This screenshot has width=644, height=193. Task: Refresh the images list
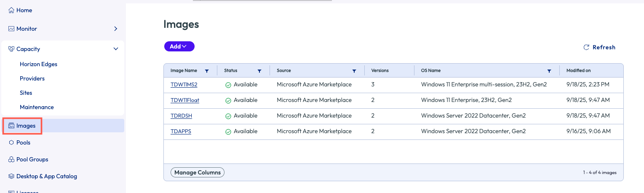tap(599, 47)
